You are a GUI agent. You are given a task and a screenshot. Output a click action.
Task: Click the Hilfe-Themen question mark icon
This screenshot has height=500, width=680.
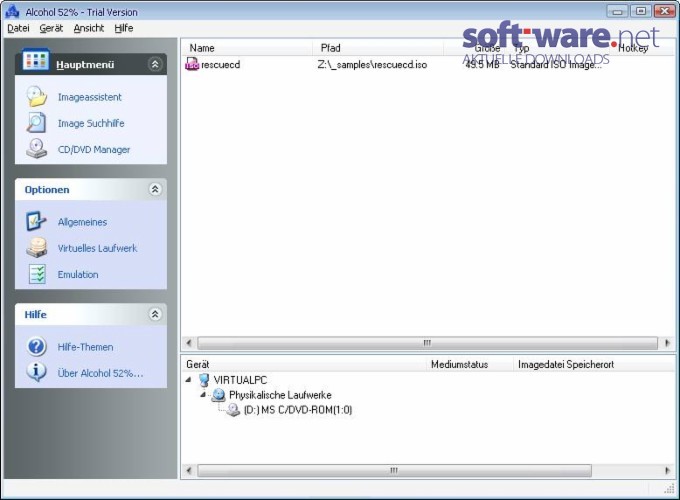coord(36,346)
